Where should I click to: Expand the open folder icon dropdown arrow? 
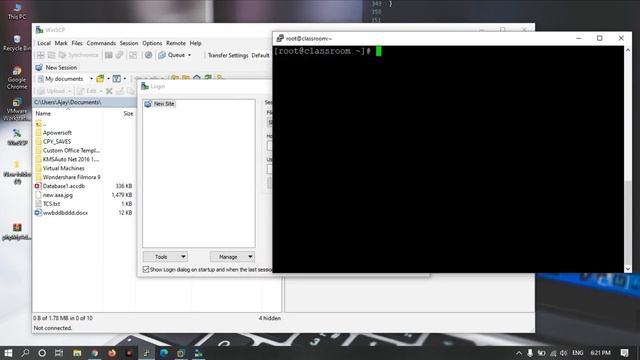coord(108,79)
